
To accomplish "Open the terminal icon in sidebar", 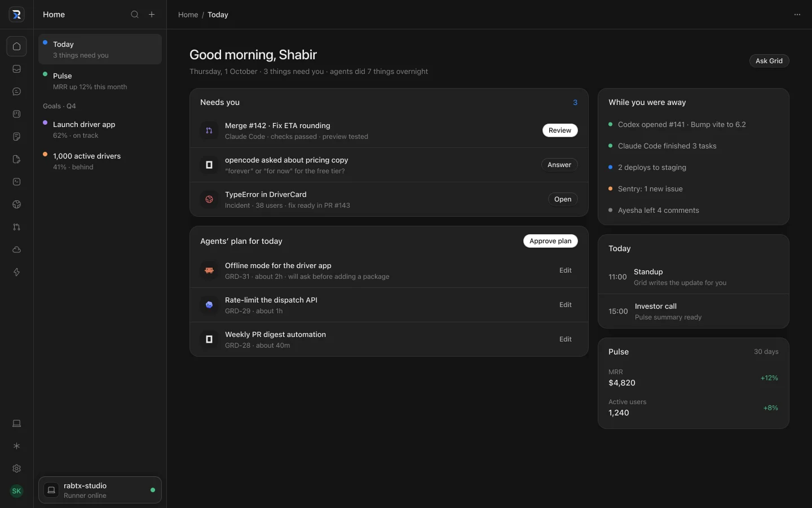I will (16, 182).
